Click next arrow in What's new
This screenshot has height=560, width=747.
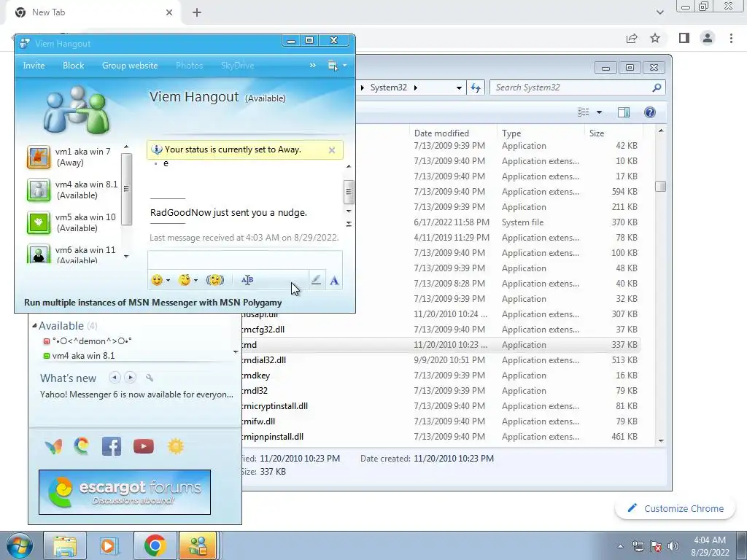(130, 378)
